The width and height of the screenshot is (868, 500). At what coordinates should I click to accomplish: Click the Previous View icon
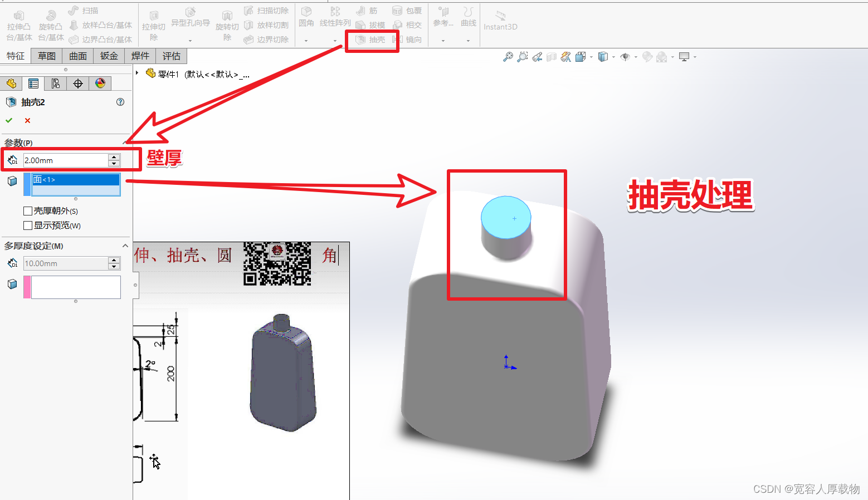click(x=537, y=57)
